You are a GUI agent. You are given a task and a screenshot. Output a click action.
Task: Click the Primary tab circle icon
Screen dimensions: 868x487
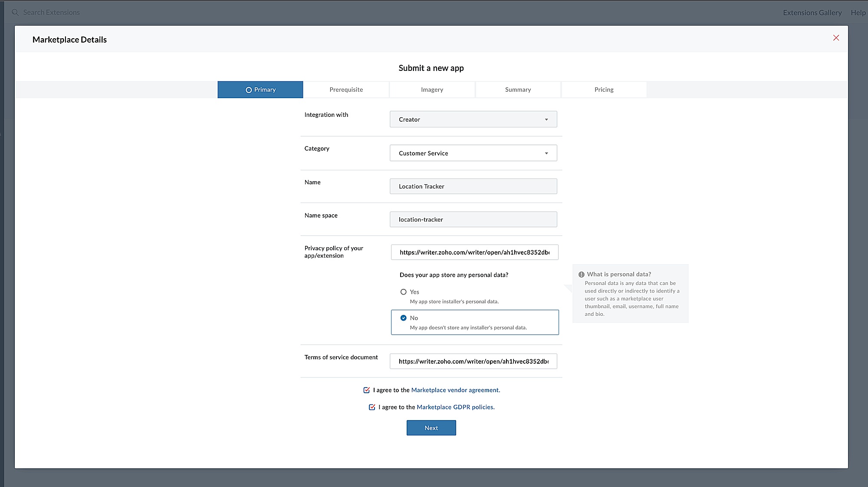tap(249, 90)
